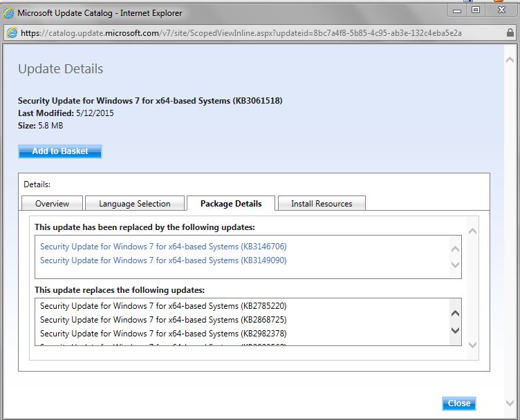
Task: Maximize the Update Catalog window
Action: 476,10
